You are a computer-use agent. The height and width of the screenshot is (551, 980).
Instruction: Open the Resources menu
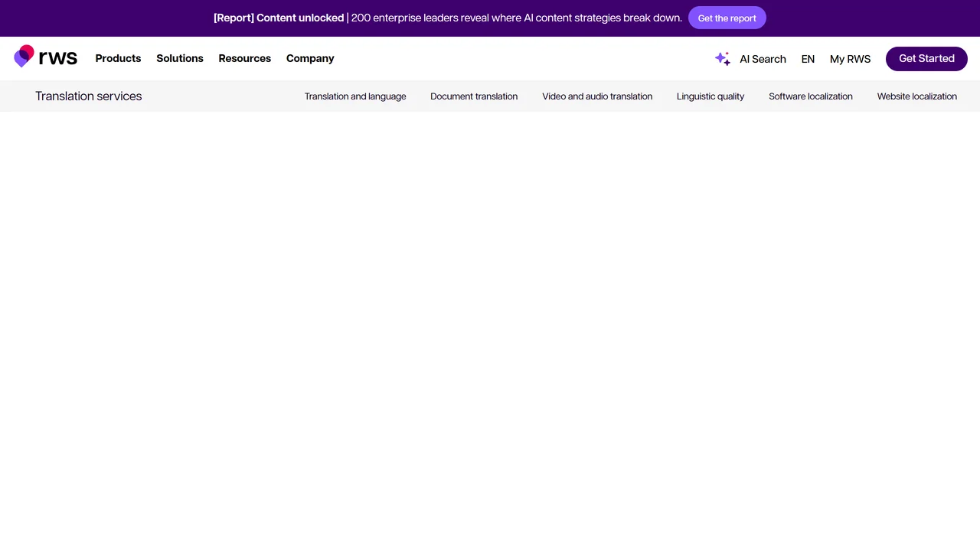tap(245, 58)
